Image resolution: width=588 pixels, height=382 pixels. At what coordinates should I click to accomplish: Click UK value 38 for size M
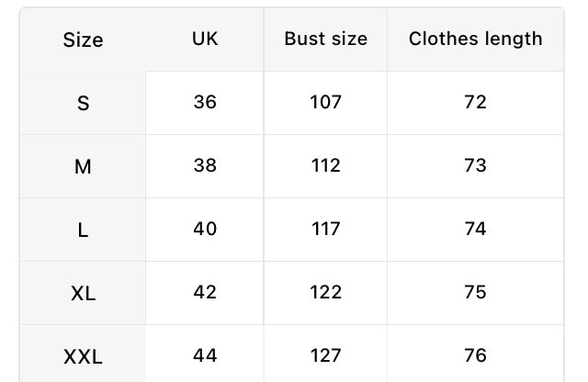[x=205, y=165]
